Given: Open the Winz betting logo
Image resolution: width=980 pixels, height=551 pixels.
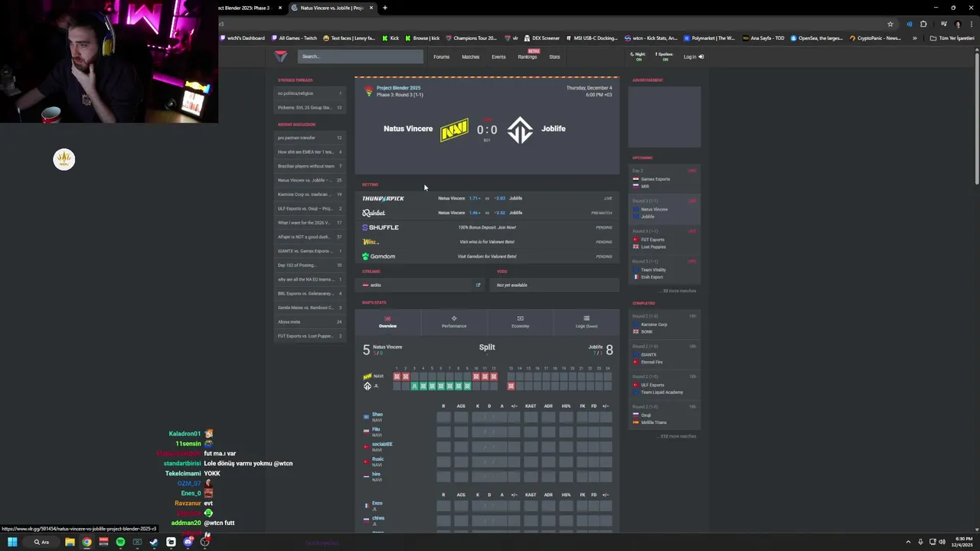Looking at the screenshot, I should tap(371, 242).
